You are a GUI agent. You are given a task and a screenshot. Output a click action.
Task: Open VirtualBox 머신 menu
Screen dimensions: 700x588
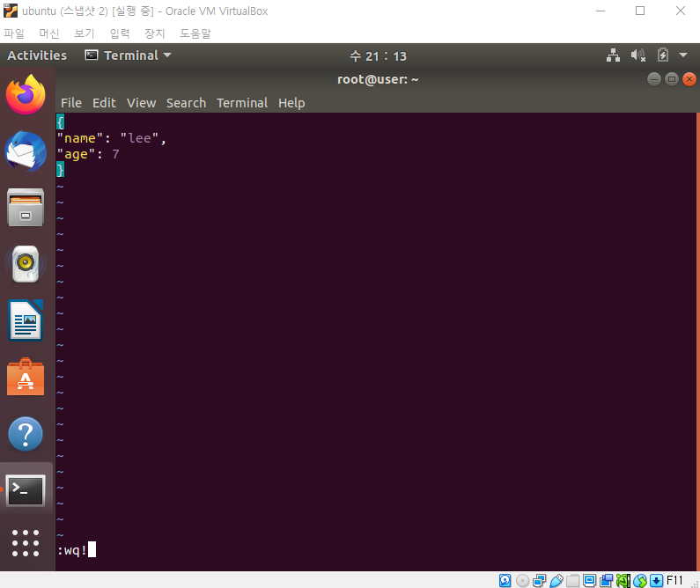[x=49, y=33]
